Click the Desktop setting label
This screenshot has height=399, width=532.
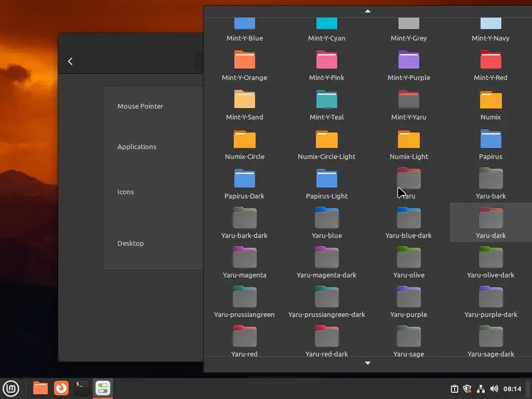click(130, 243)
